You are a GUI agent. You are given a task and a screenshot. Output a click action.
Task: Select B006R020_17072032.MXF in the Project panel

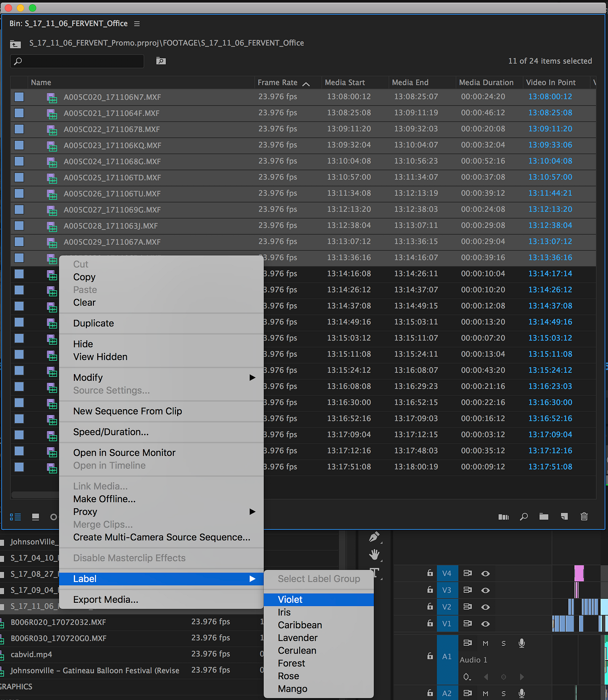58,622
